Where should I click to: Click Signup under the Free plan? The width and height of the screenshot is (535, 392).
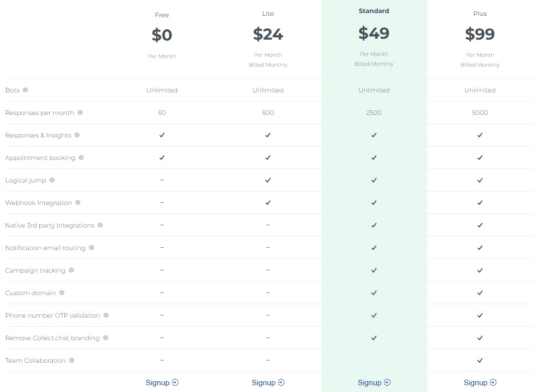click(162, 383)
